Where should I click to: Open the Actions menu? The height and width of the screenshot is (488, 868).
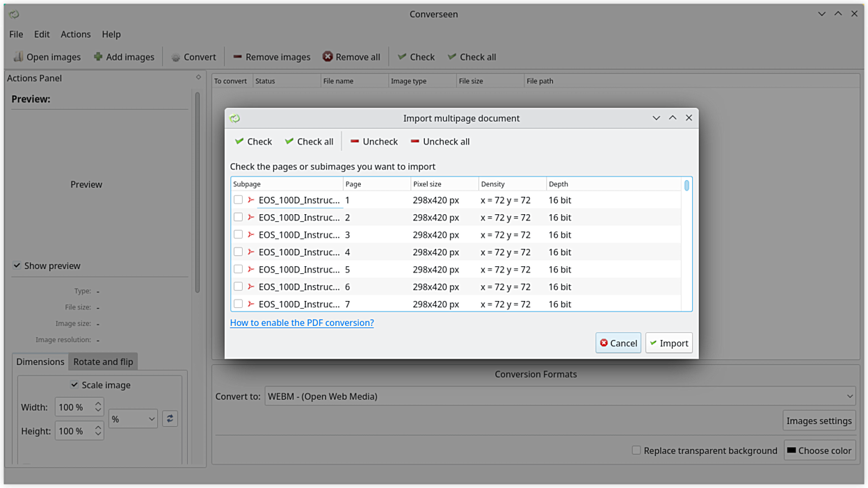click(x=75, y=34)
